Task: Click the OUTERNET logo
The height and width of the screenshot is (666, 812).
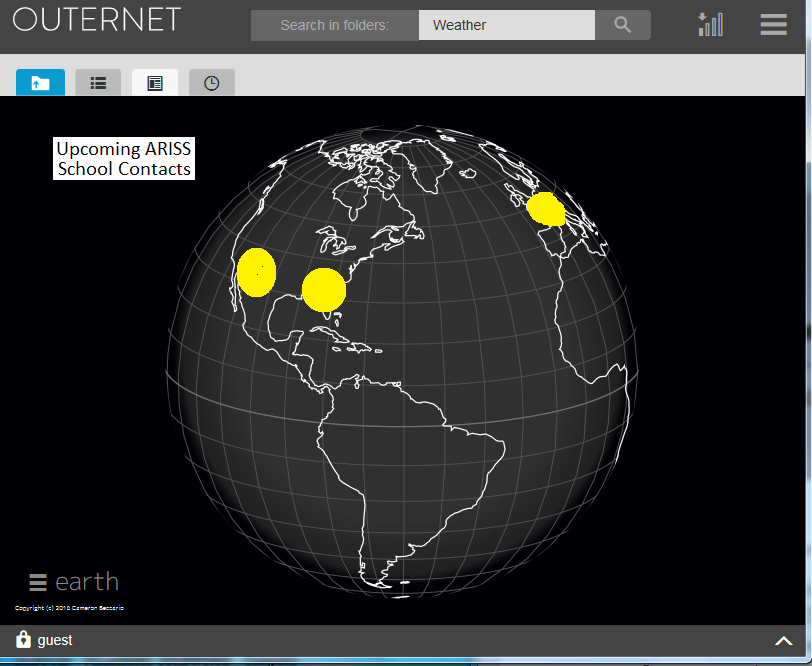Action: coord(97,19)
